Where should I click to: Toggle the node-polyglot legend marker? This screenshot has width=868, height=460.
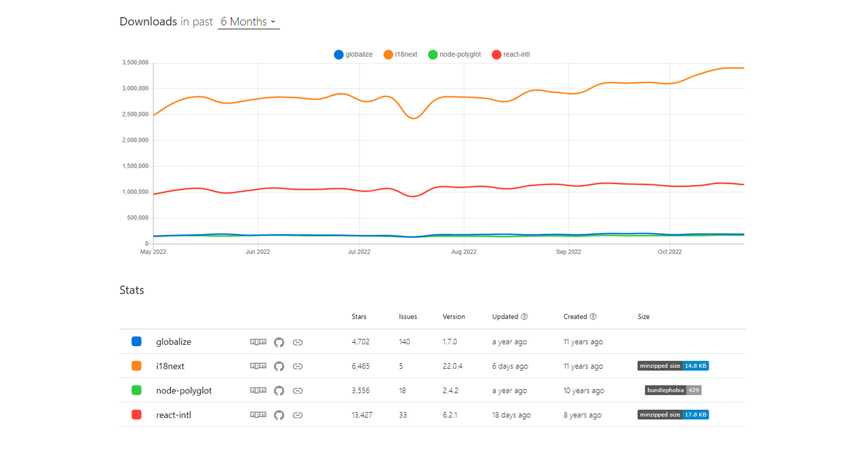point(432,54)
